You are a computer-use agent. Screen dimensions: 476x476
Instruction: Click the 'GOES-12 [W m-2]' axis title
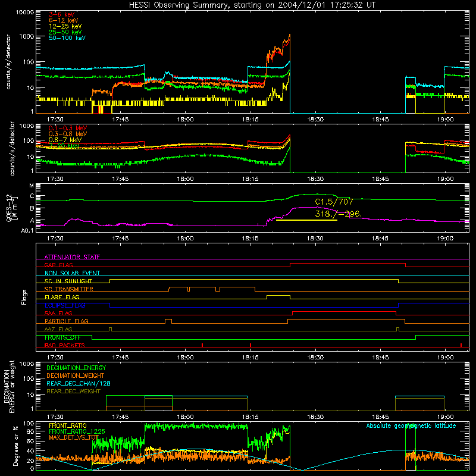click(12, 208)
